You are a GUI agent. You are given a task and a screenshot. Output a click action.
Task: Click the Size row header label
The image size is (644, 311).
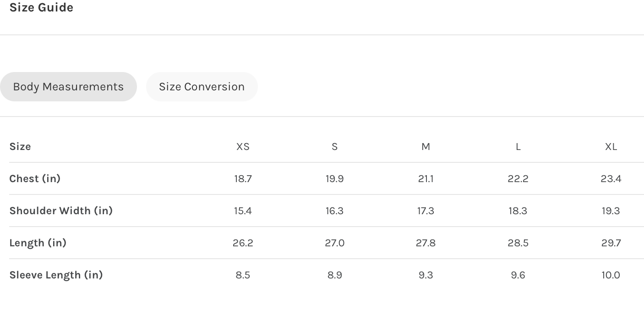coord(20,147)
